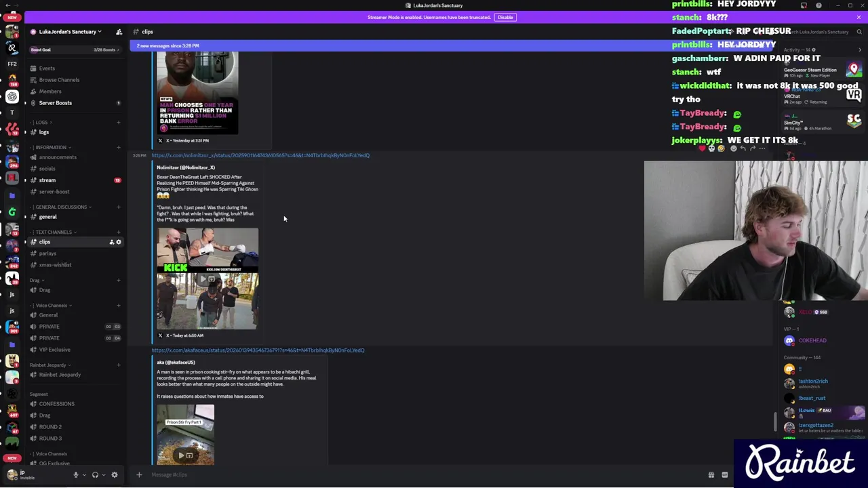Open the green G server icon

[x=12, y=211]
